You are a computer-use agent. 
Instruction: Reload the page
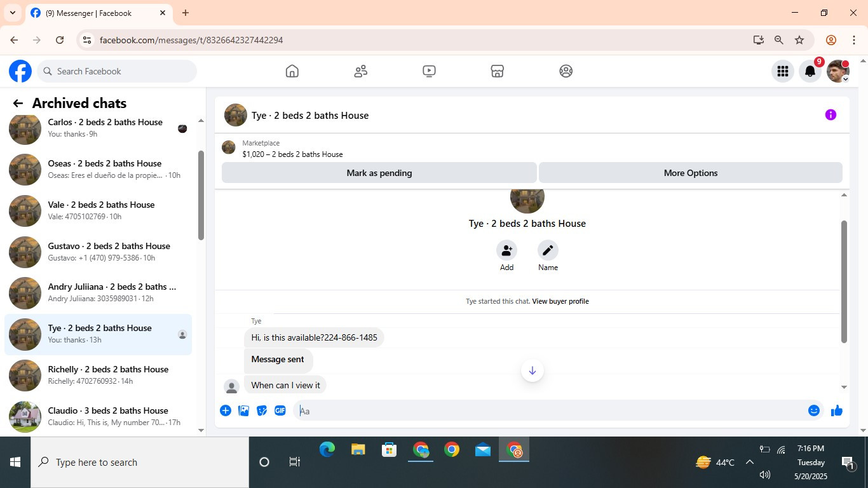pos(60,40)
